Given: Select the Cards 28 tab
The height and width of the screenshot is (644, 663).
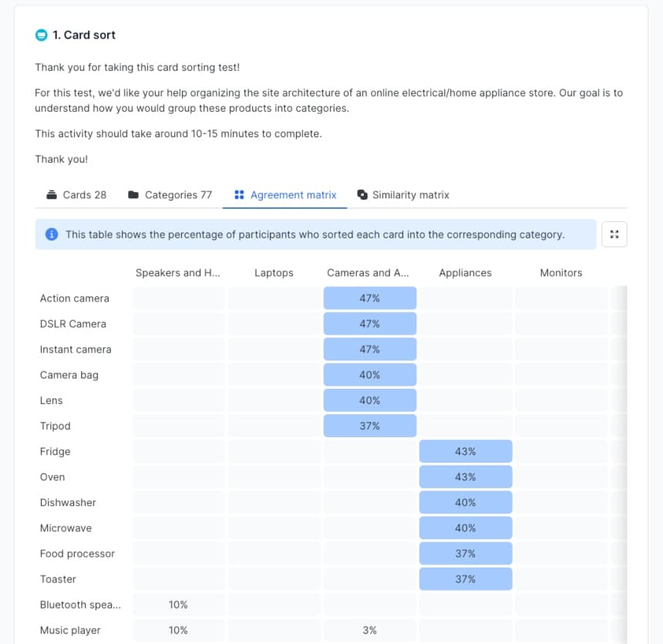Looking at the screenshot, I should tap(76, 194).
